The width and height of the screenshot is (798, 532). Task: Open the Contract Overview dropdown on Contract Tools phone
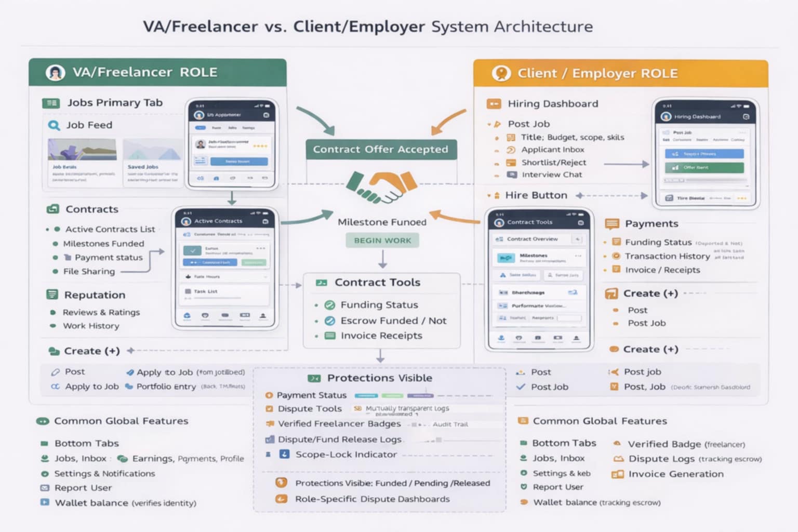(x=578, y=239)
